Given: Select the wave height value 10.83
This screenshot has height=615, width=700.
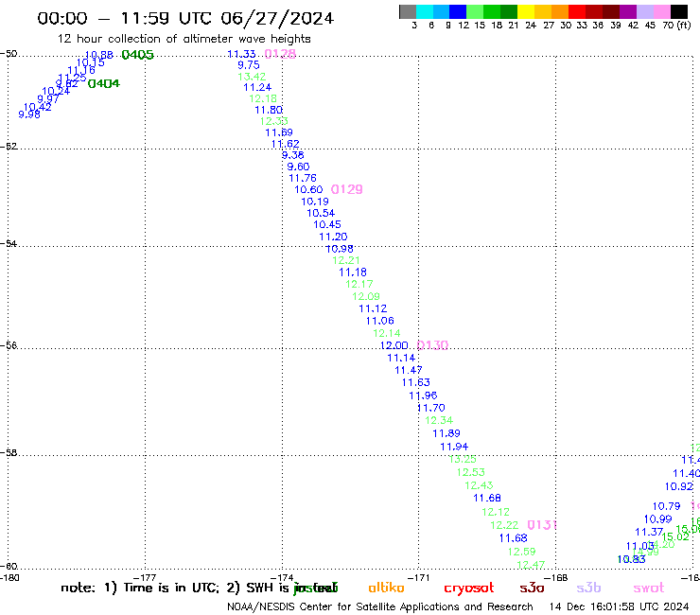Looking at the screenshot, I should click(631, 559).
